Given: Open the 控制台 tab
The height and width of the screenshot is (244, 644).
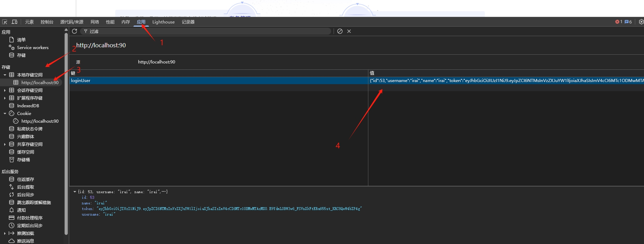Looking at the screenshot, I should coord(47,22).
